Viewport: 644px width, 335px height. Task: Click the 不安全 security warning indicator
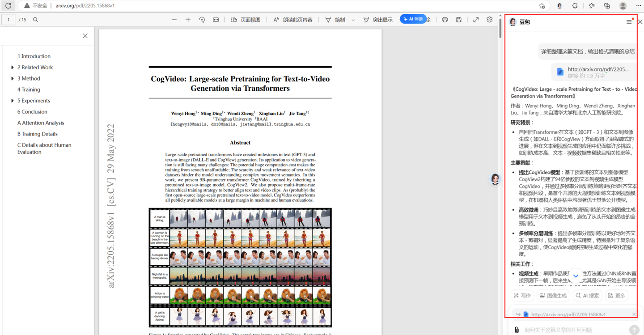click(x=35, y=6)
